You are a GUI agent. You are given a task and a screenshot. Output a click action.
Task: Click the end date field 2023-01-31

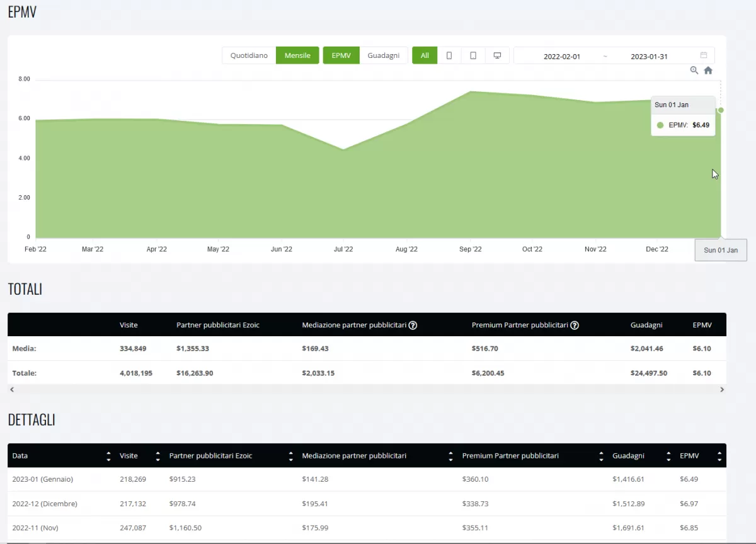(649, 56)
